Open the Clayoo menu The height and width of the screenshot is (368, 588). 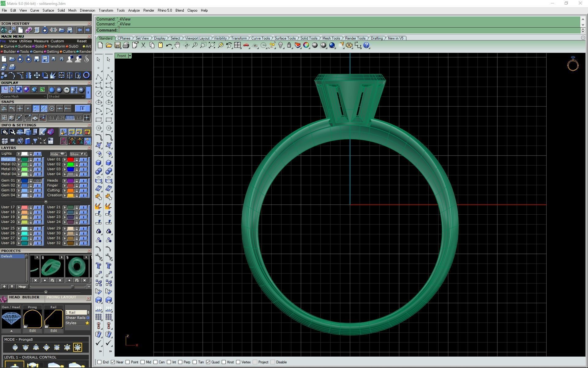click(x=192, y=10)
